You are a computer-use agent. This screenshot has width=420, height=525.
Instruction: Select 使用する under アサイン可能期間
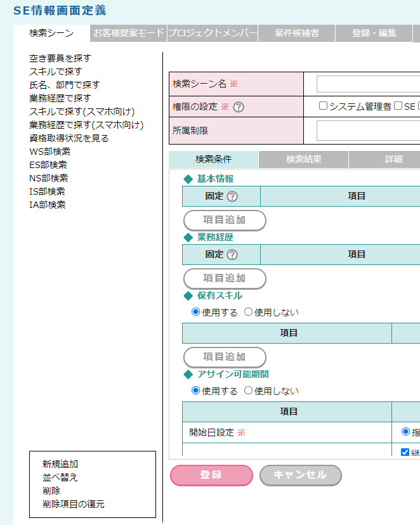195,391
